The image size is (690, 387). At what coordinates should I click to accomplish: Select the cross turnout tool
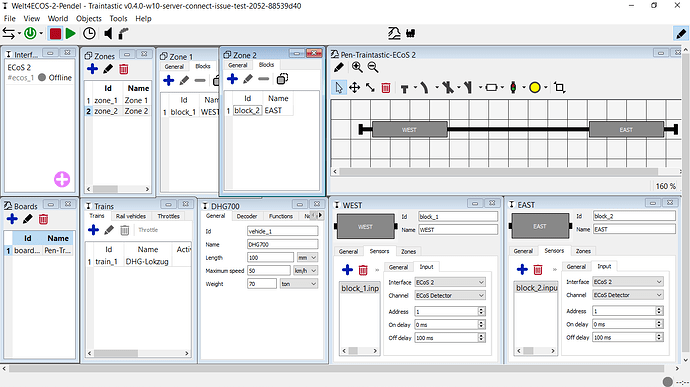tap(448, 88)
